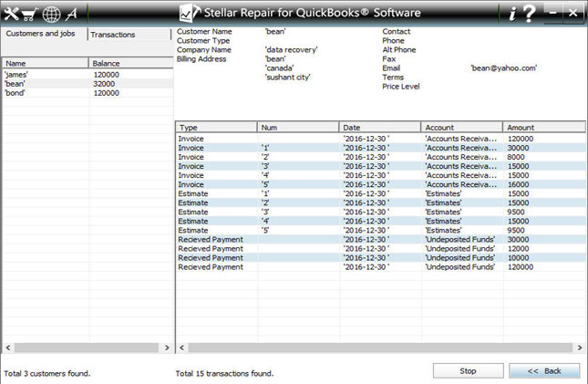Image resolution: width=588 pixels, height=384 pixels.
Task: Click the shopping cart buy icon
Action: click(x=30, y=15)
